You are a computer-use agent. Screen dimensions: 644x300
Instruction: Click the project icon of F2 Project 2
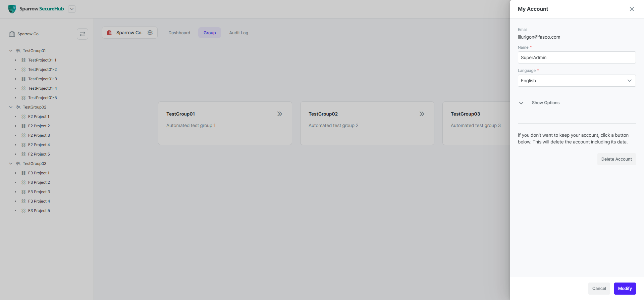pyautogui.click(x=23, y=126)
